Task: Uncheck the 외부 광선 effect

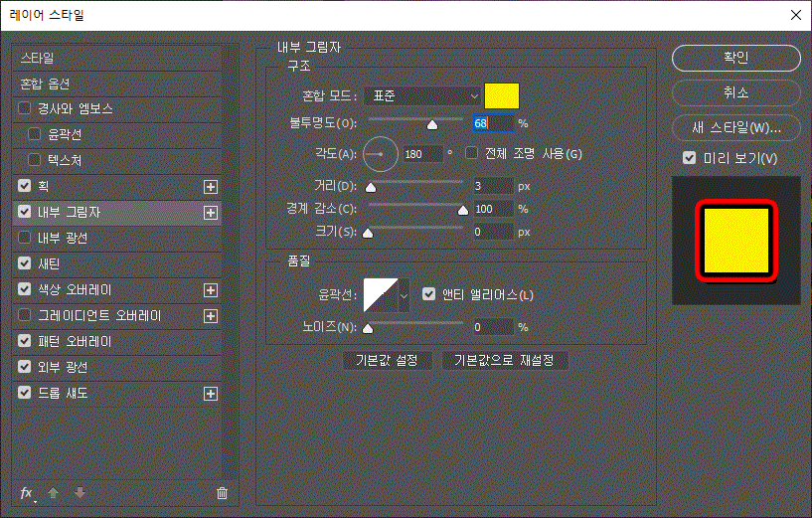Action: 24,367
